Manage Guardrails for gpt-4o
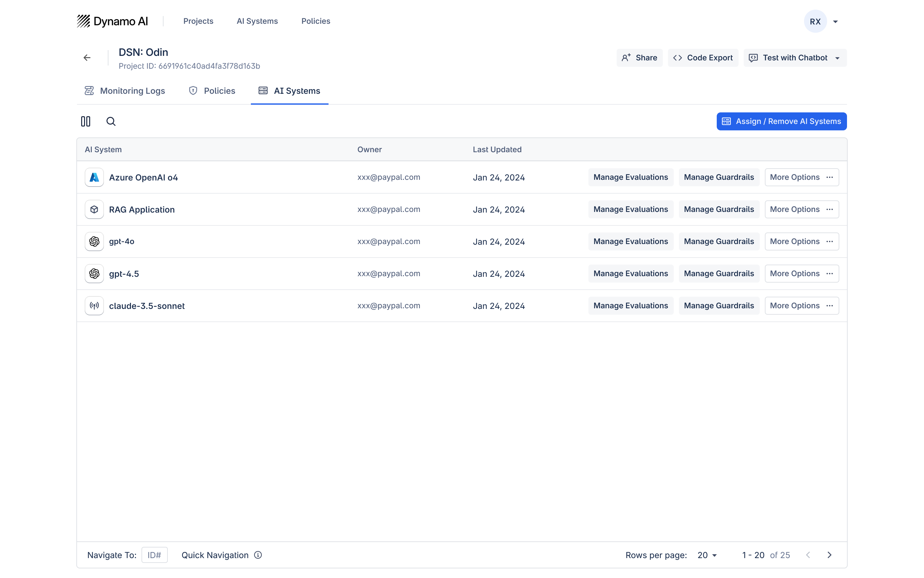The height and width of the screenshot is (578, 924). tap(719, 241)
